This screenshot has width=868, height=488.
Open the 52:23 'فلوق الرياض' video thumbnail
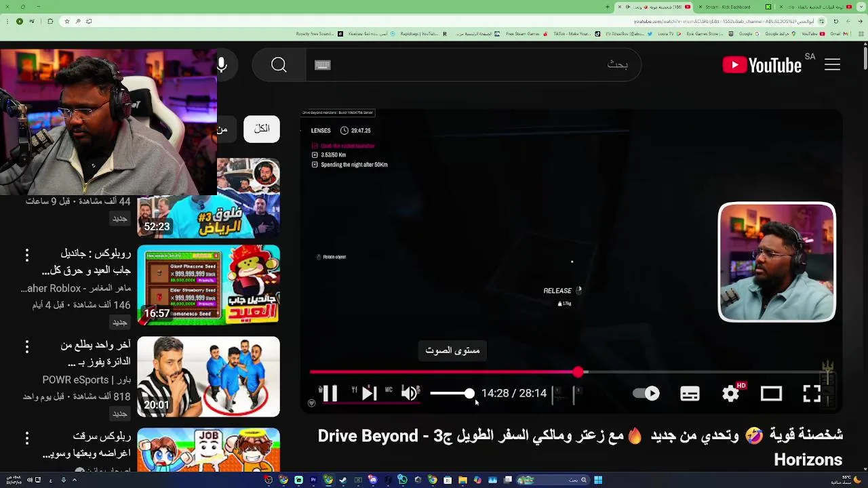tap(208, 198)
